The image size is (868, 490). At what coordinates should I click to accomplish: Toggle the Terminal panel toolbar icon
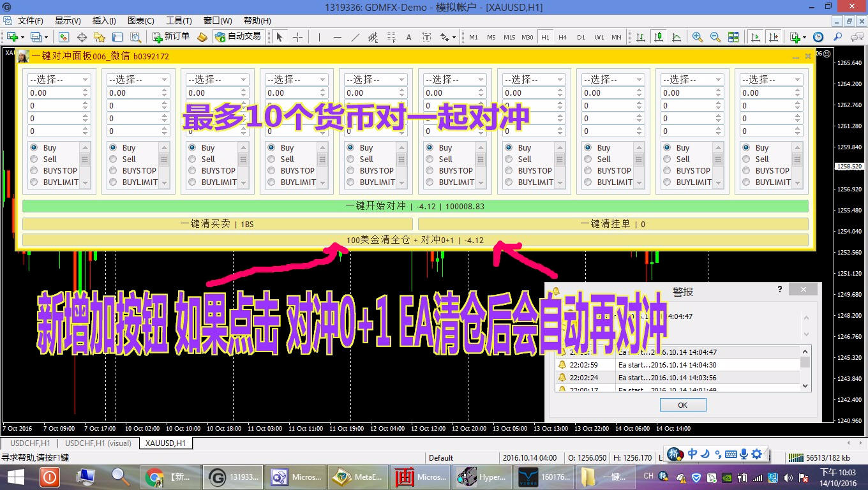pyautogui.click(x=117, y=37)
